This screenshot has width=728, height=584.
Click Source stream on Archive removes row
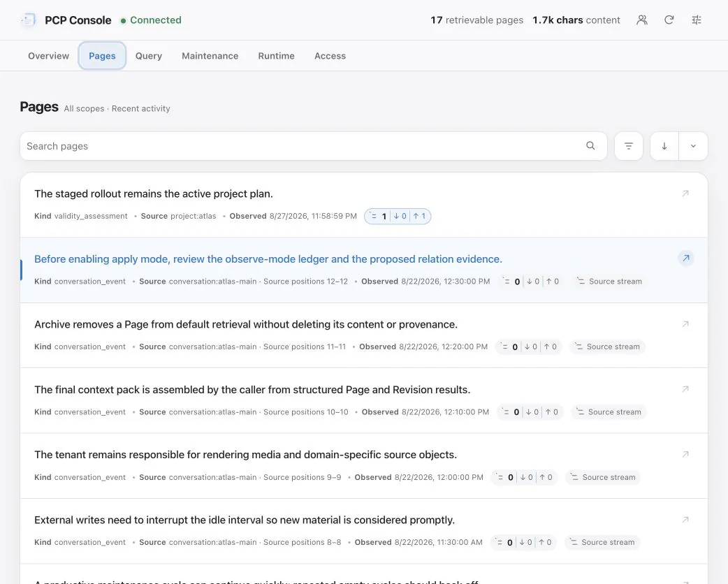(607, 346)
